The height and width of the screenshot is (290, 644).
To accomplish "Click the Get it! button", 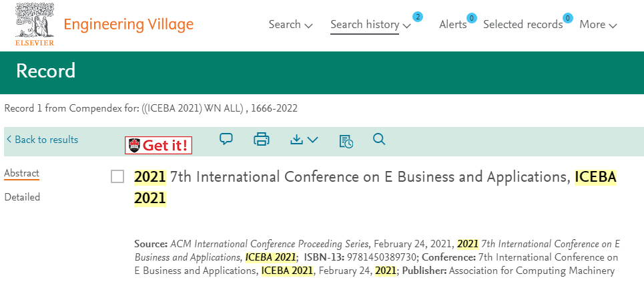I will 159,145.
